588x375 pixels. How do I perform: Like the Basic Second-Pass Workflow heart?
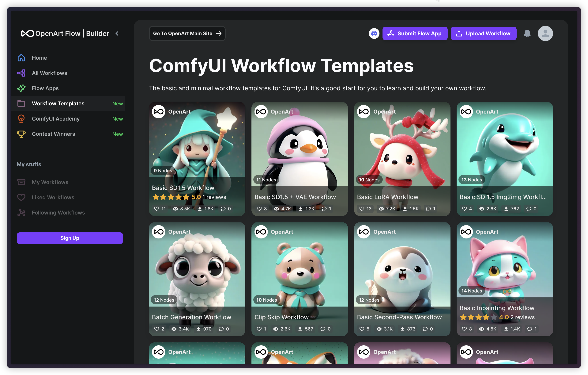[362, 329]
